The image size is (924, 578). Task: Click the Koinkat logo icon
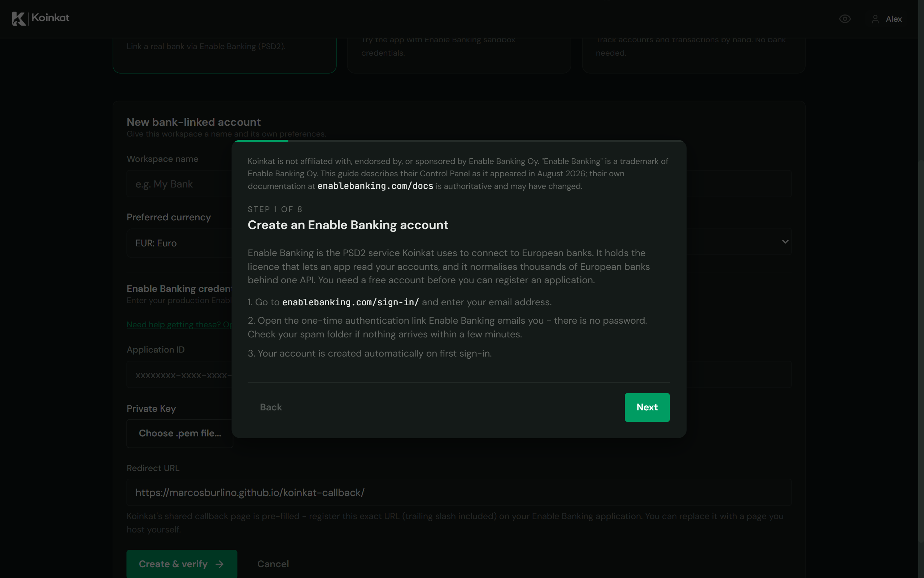19,18
